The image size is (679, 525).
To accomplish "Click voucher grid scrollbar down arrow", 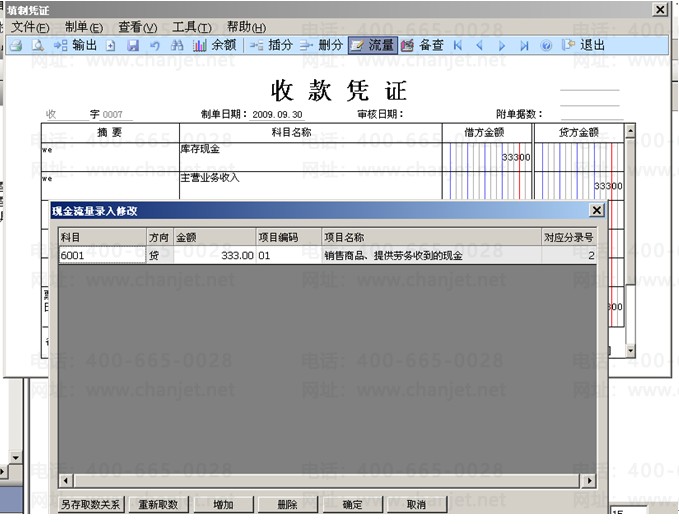I will pos(630,350).
